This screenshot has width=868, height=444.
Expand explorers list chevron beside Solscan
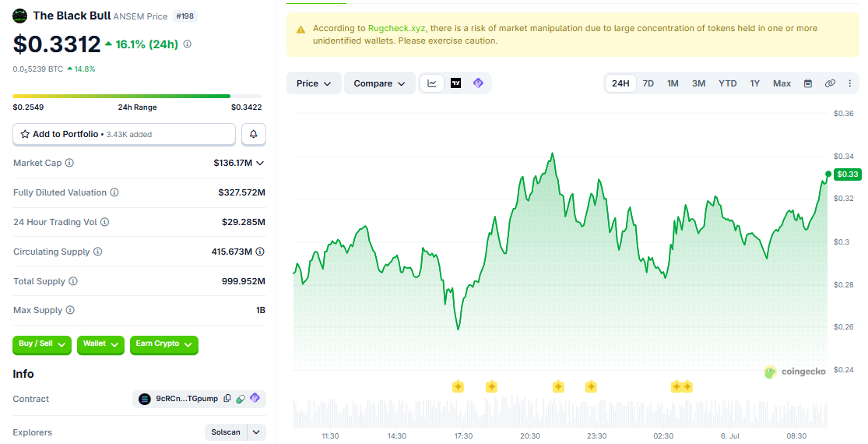[256, 432]
